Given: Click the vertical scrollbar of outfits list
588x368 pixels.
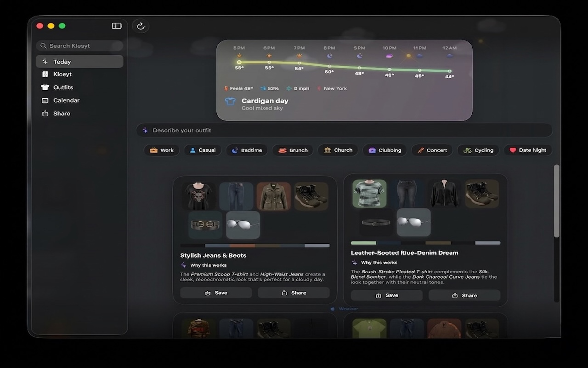Looking at the screenshot, I should point(557,201).
